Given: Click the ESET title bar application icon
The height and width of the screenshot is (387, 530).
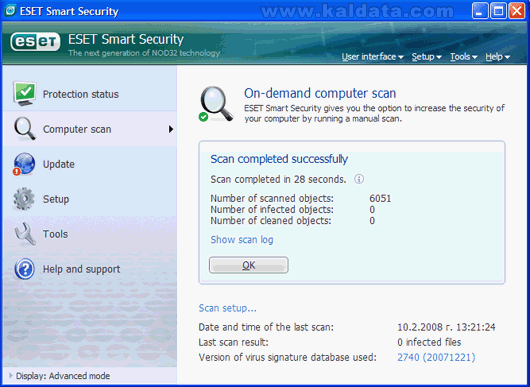Looking at the screenshot, I should (x=10, y=11).
